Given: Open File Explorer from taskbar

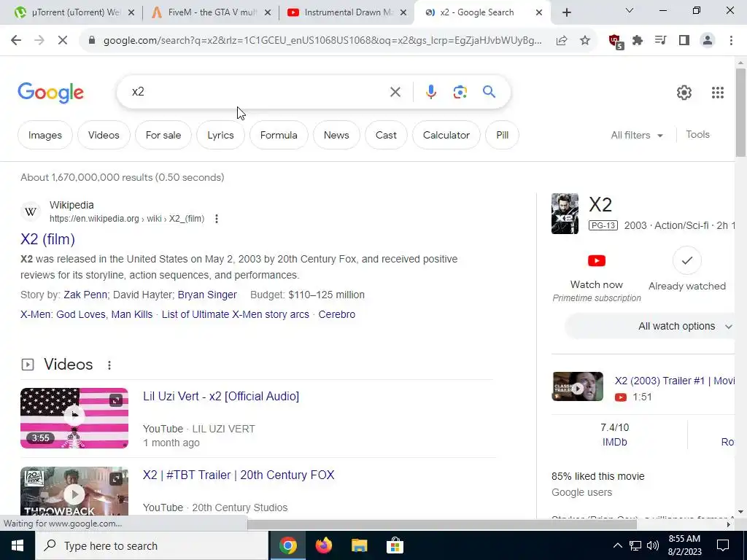Looking at the screenshot, I should (x=359, y=545).
